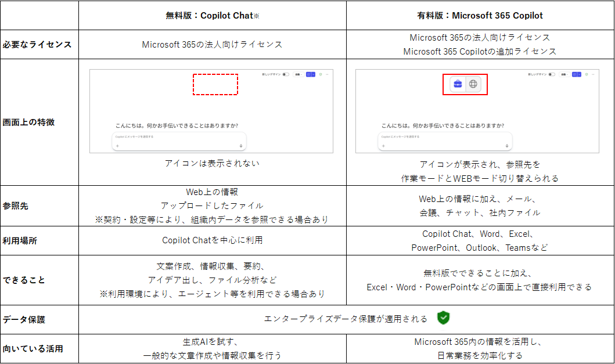The image size is (615, 364).
Task: Click the microphone icon in 有料版 screenshot
Action: click(507, 146)
